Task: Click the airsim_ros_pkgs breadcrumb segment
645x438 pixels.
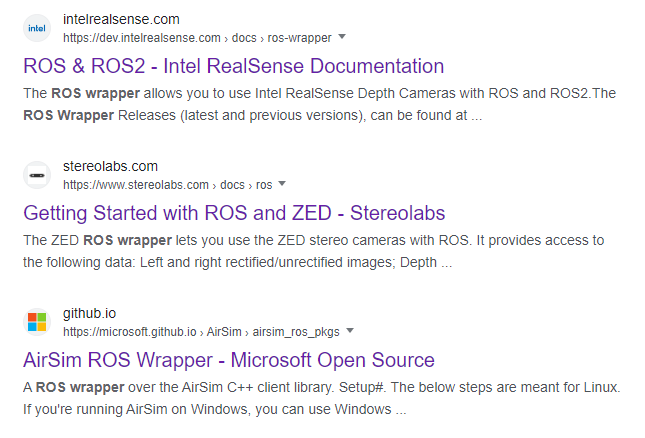Action: pos(296,331)
